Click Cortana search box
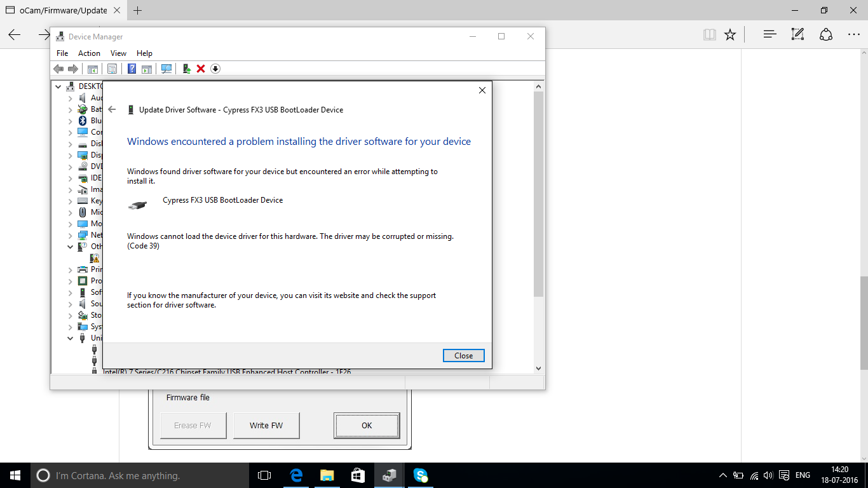Viewport: 868px width, 488px height. 140,475
